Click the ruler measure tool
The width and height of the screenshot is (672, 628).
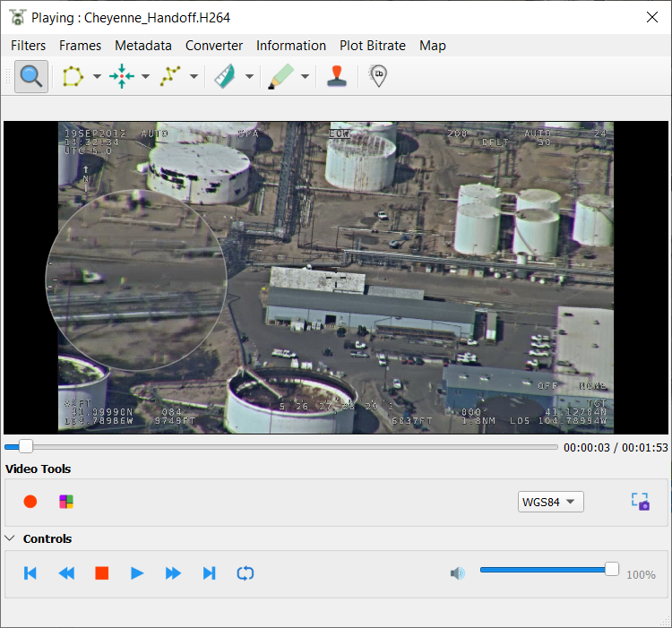click(223, 77)
